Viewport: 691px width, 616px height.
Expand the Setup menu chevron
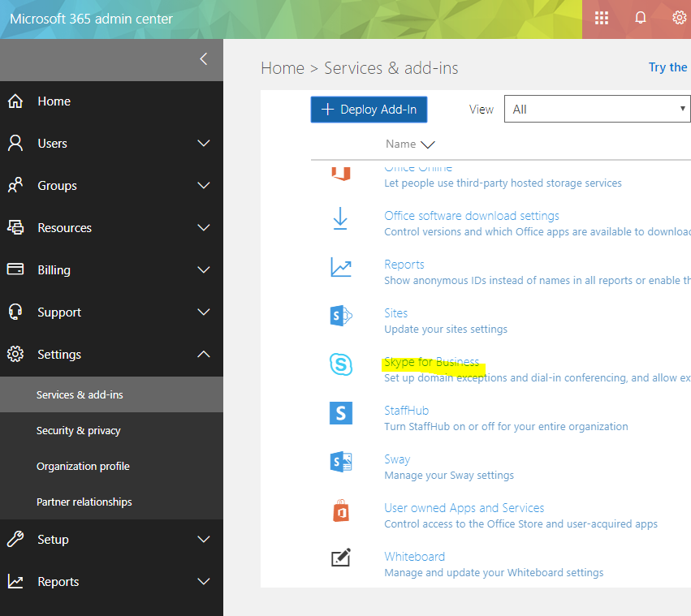point(204,539)
